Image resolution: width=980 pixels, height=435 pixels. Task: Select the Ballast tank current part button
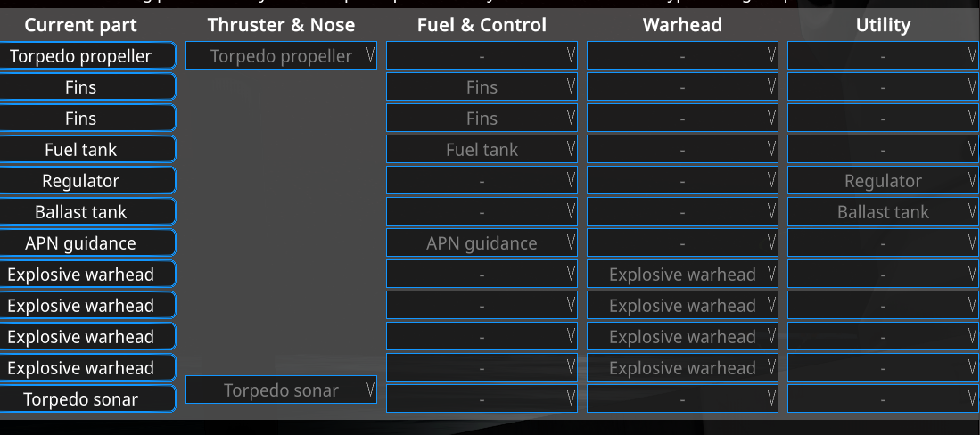[87, 212]
